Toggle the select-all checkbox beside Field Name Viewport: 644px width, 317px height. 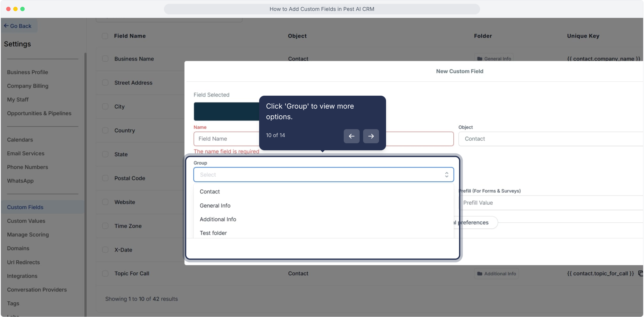[105, 36]
